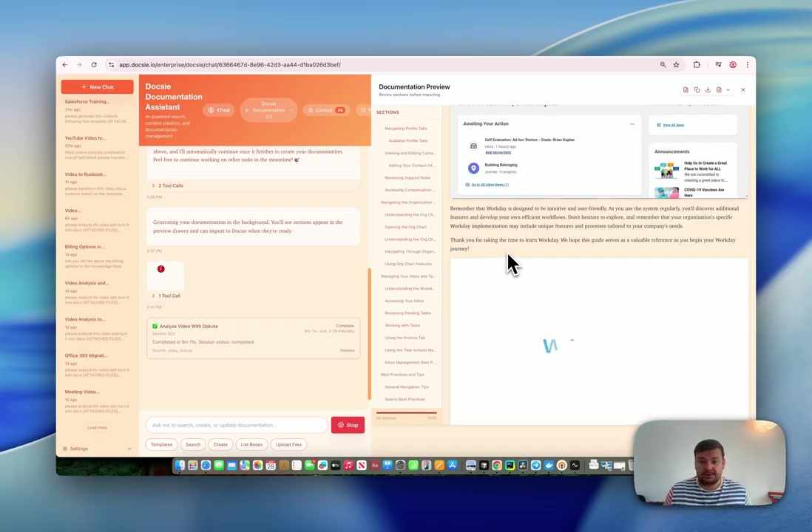Image resolution: width=812 pixels, height=532 pixels.
Task: Expand the 2 Tool Calls entry
Action: pyautogui.click(x=168, y=185)
